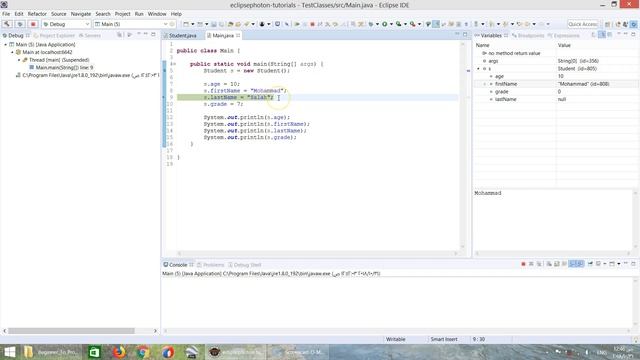640x360 pixels.
Task: Collapse the Main (5) [Java Application] node
Action: pos(6,44)
